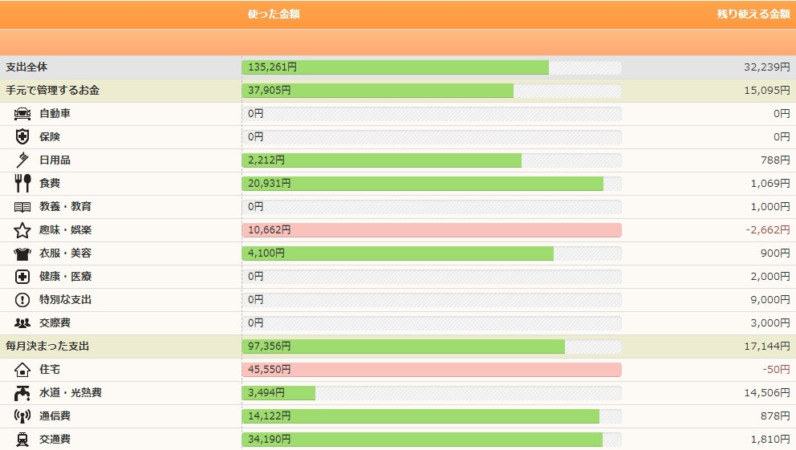Click the 3,000円 remaining amount
Viewport: 796px width, 450px height.
(x=770, y=323)
